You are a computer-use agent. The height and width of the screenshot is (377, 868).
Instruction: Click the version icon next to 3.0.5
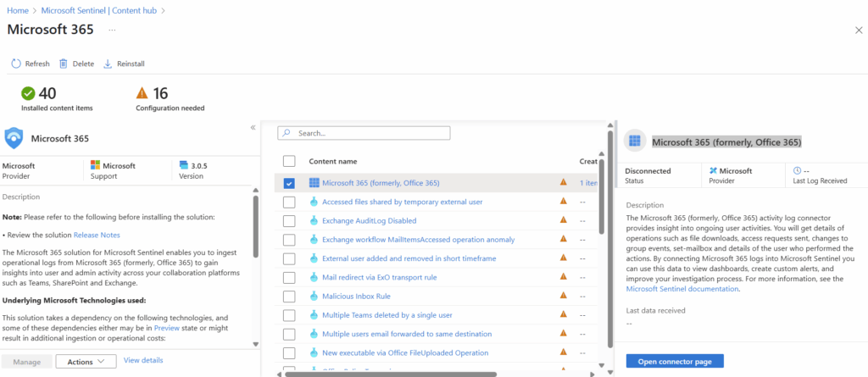click(x=184, y=165)
